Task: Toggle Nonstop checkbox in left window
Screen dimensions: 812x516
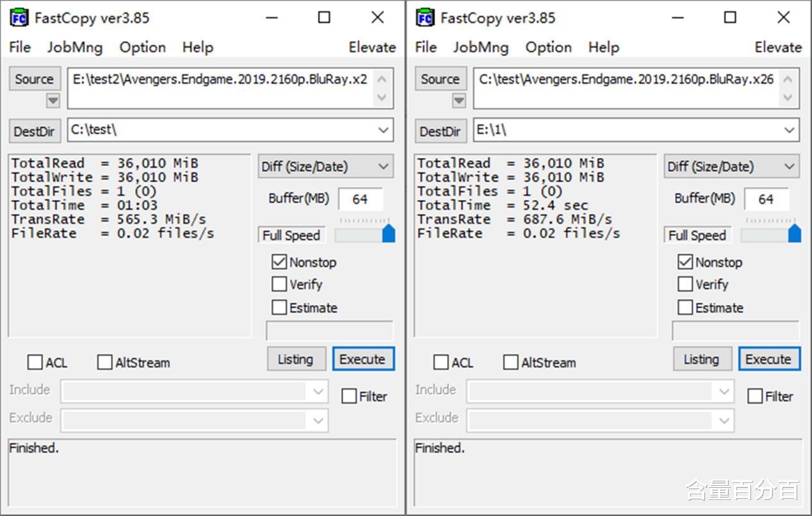Action: (279, 262)
